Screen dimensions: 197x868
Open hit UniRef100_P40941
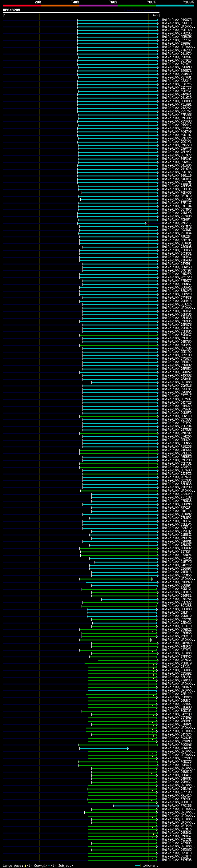[x=177, y=94]
